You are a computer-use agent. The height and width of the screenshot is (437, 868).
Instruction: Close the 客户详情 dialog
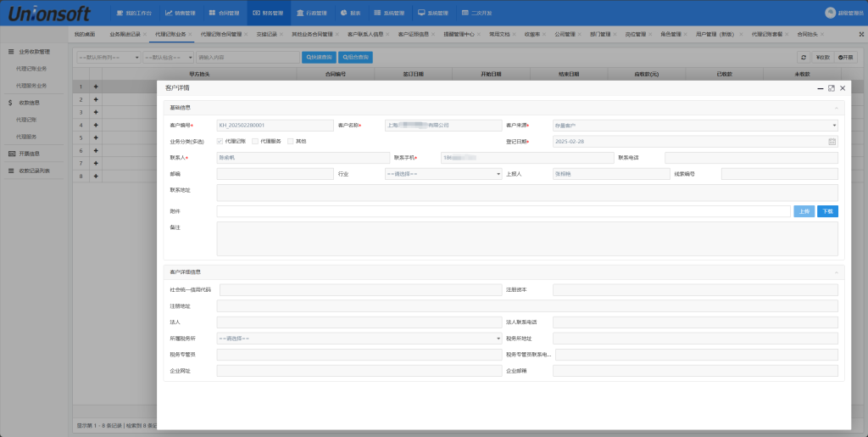coord(843,88)
